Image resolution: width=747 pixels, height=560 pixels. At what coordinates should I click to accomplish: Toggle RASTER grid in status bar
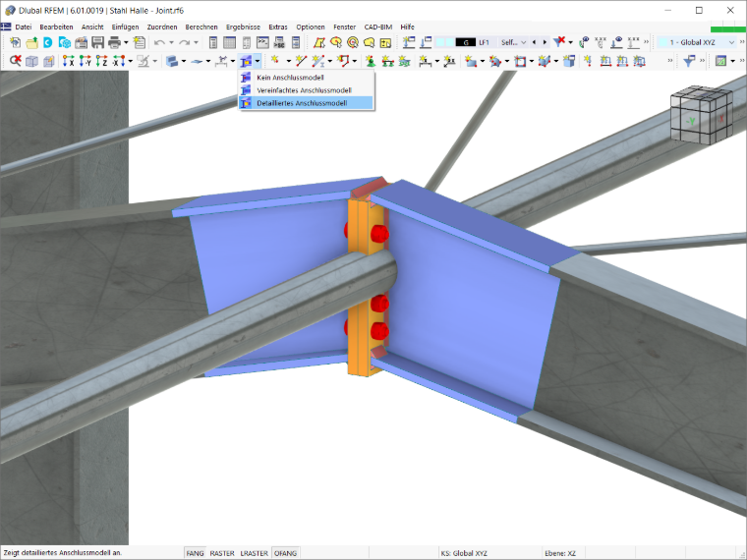click(222, 553)
